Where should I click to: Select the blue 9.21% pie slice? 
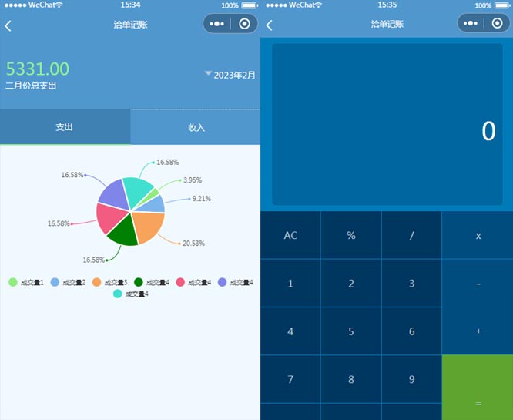pyautogui.click(x=155, y=205)
